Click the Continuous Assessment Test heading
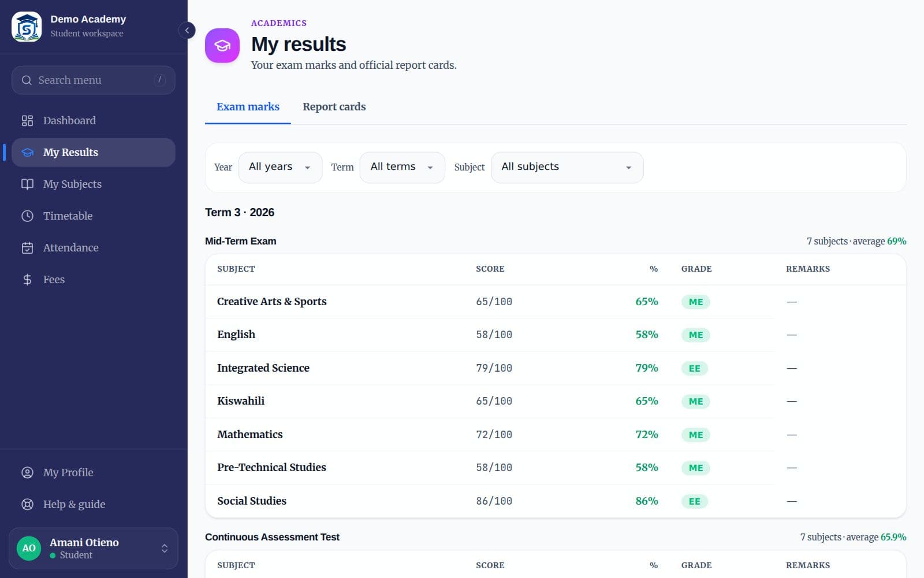924x578 pixels. click(272, 537)
